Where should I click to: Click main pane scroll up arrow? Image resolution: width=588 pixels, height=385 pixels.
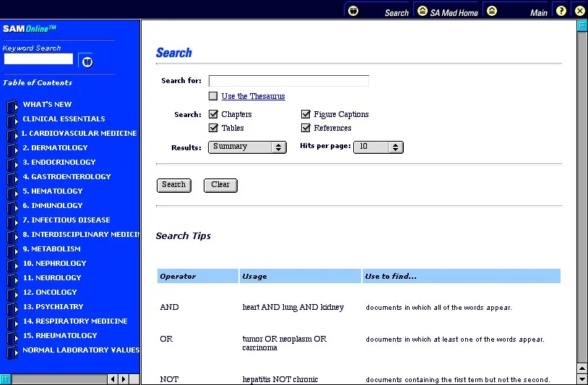click(582, 368)
